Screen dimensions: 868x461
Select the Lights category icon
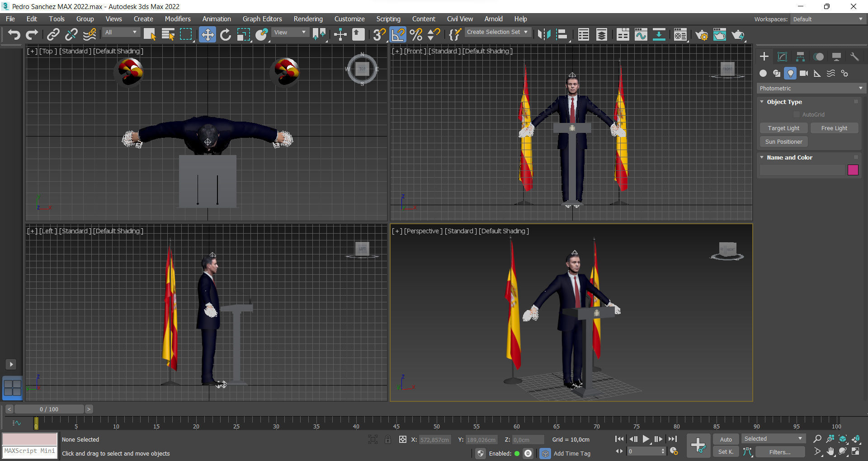[x=790, y=73]
